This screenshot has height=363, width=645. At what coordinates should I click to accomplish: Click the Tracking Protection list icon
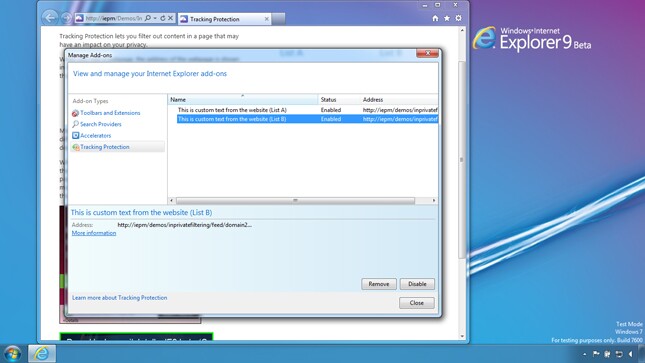coord(75,147)
